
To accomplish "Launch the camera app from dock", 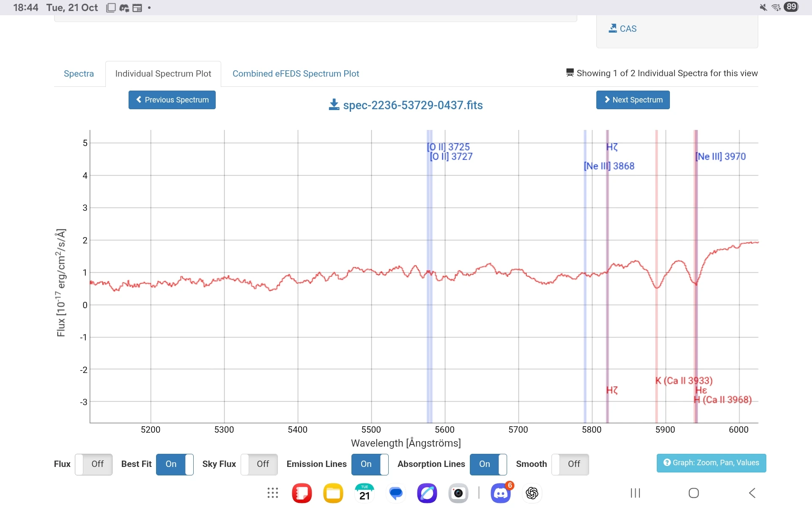I will 458,493.
